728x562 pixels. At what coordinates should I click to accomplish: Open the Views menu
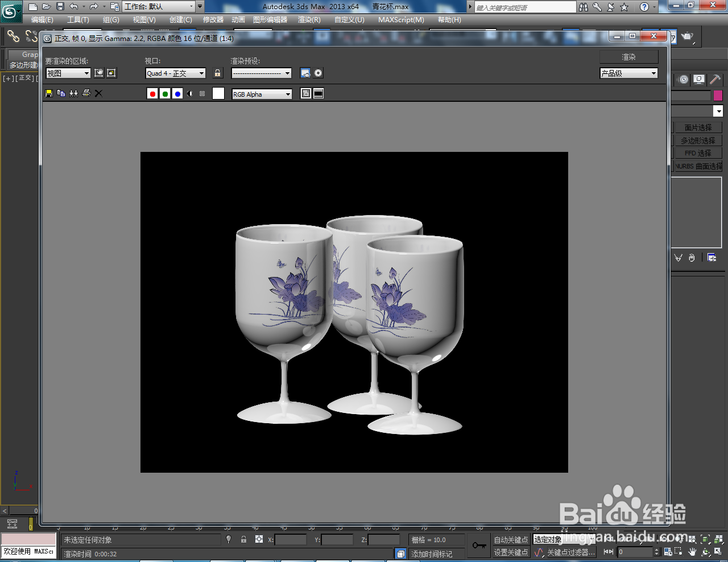click(x=144, y=20)
